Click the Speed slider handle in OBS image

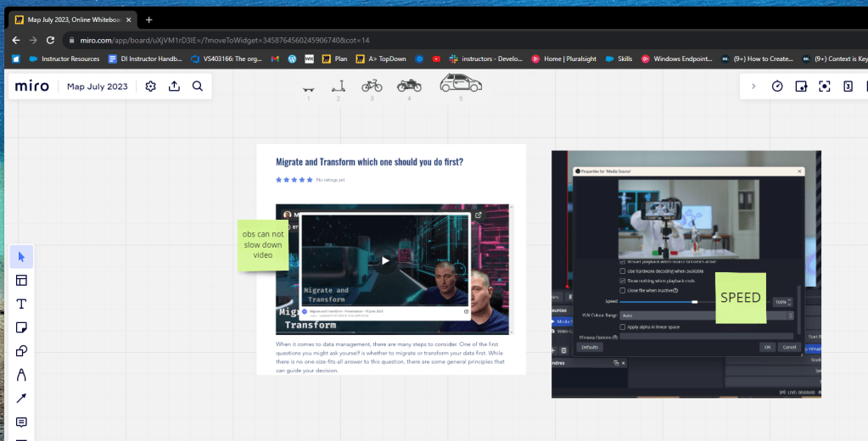pyautogui.click(x=695, y=302)
